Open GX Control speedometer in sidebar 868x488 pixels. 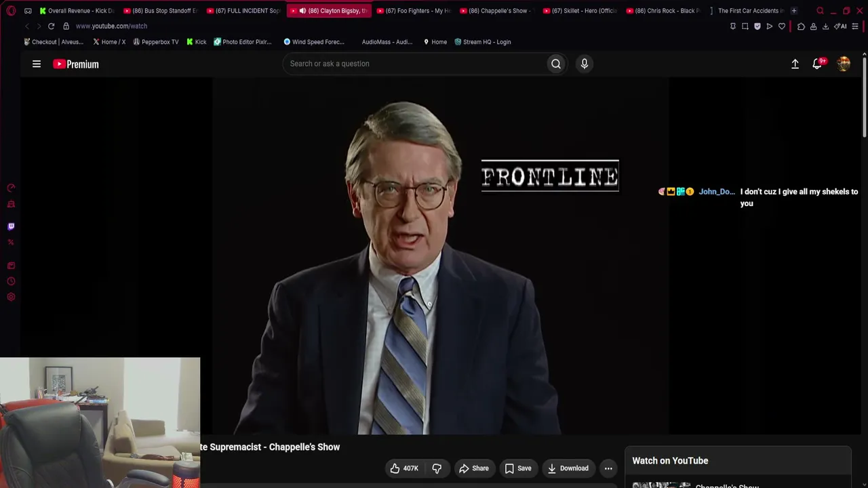(11, 188)
